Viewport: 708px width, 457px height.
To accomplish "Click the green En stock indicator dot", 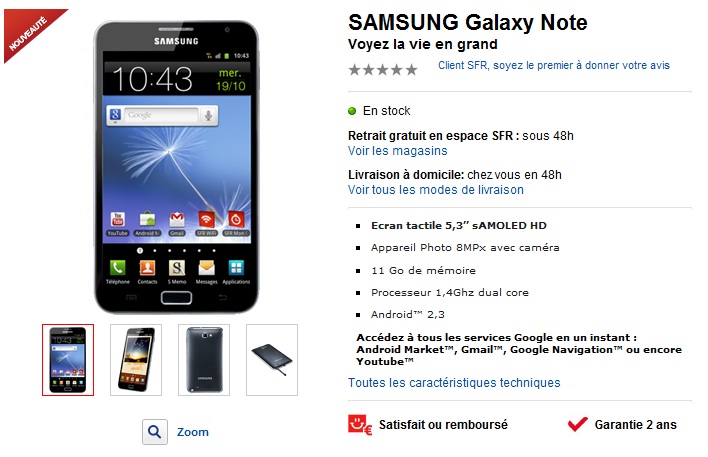I will [352, 111].
